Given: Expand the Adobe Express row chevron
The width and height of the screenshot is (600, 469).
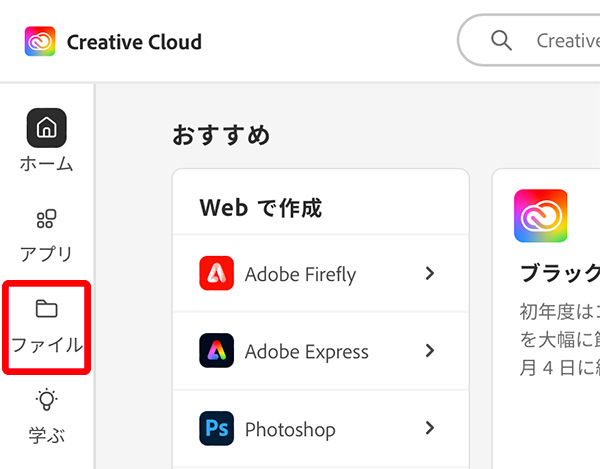Looking at the screenshot, I should click(430, 350).
